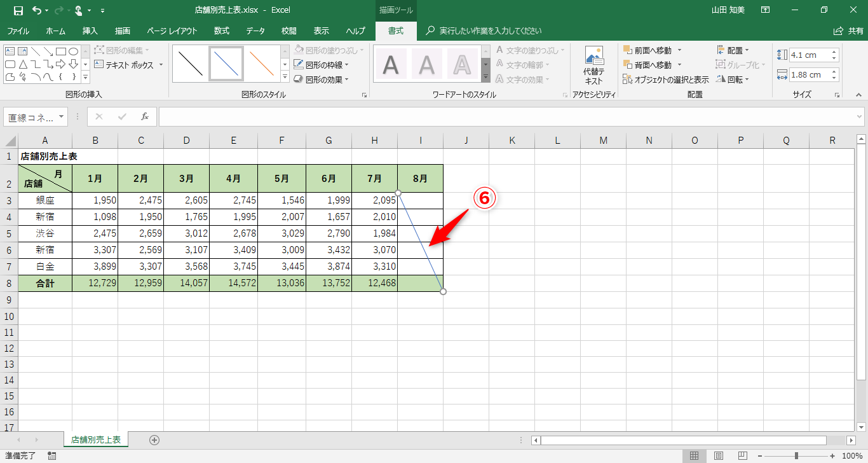Image resolution: width=868 pixels, height=463 pixels.
Task: Apply the black line shape style
Action: [191, 64]
